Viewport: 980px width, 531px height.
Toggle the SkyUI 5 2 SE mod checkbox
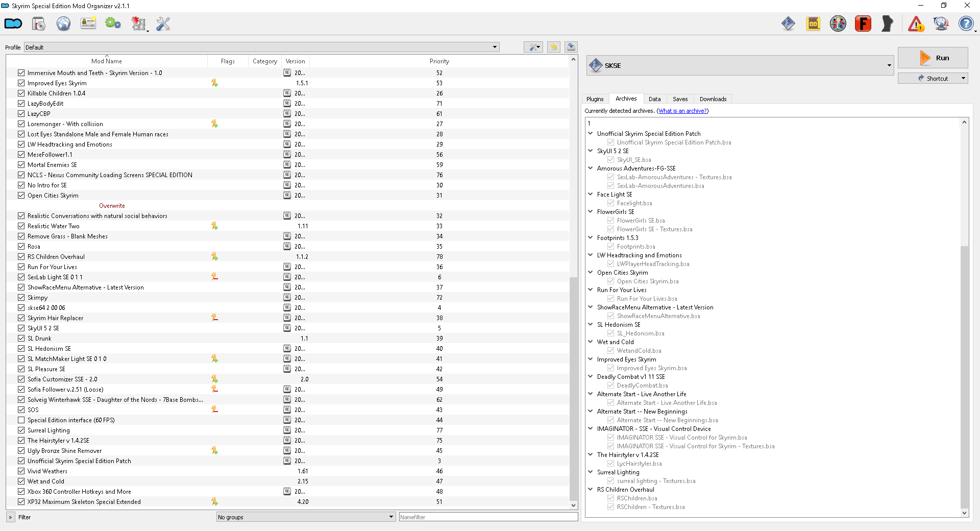pos(21,328)
